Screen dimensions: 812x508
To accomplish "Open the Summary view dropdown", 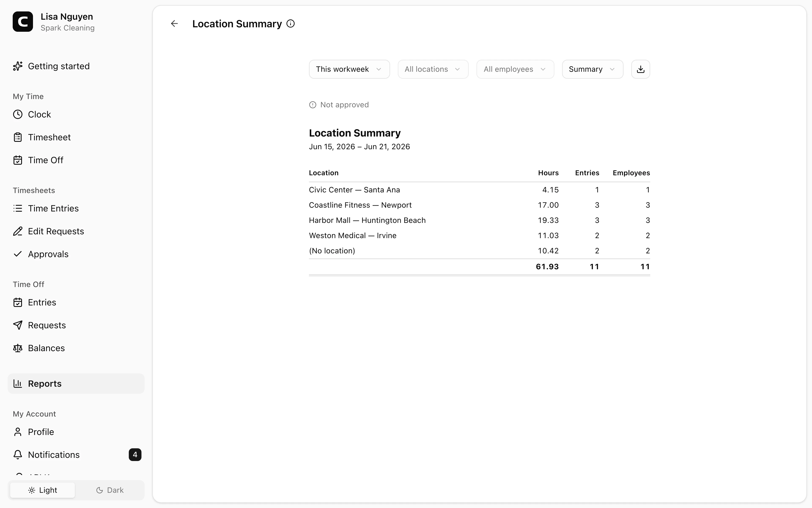I will point(593,69).
